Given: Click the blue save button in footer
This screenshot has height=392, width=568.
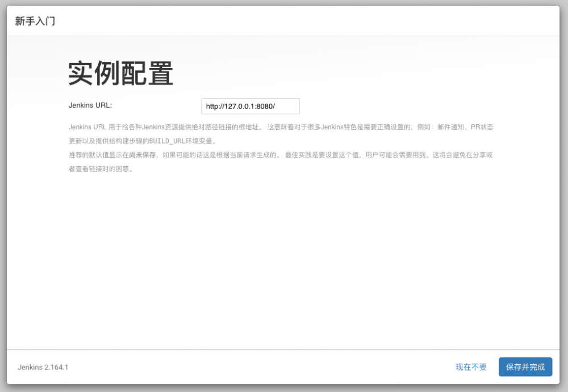Looking at the screenshot, I should coord(525,367).
